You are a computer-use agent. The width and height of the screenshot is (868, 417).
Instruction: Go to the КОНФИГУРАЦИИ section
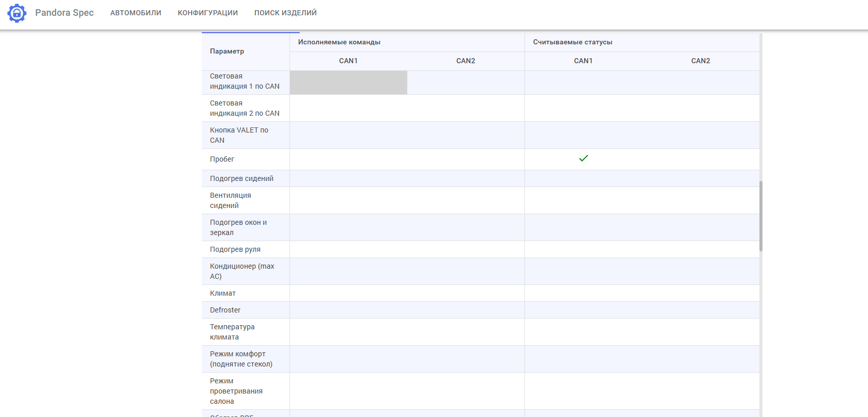pos(207,13)
